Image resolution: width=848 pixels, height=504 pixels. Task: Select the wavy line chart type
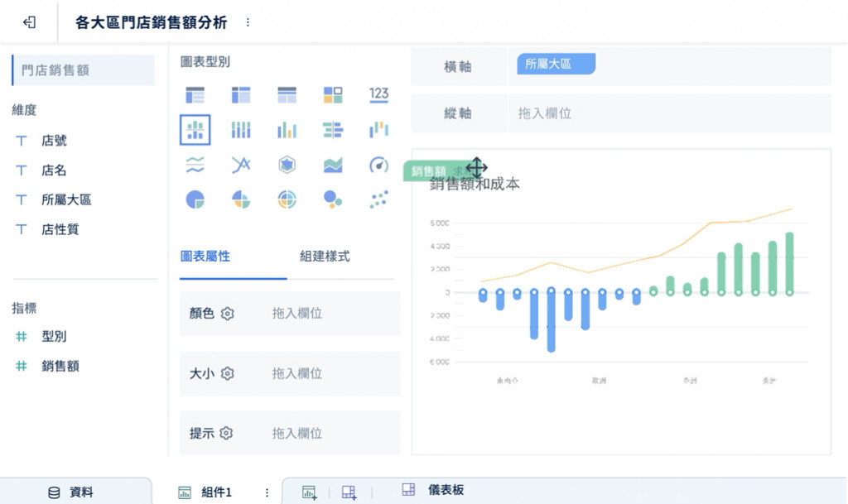pos(195,165)
